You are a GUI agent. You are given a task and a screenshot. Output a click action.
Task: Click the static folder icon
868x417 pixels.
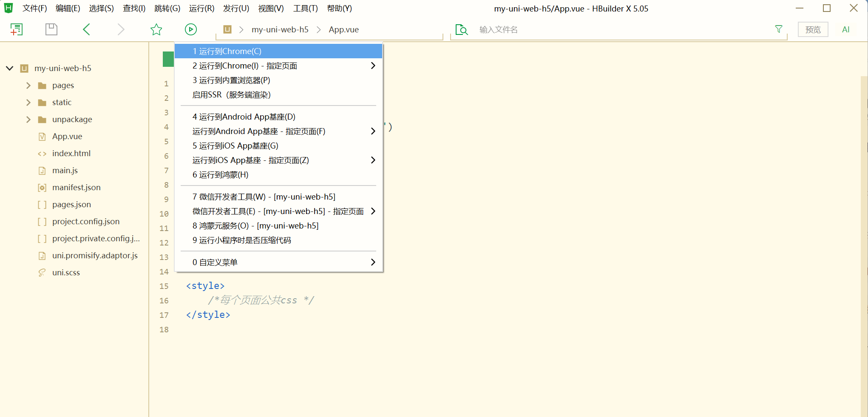[x=42, y=103]
